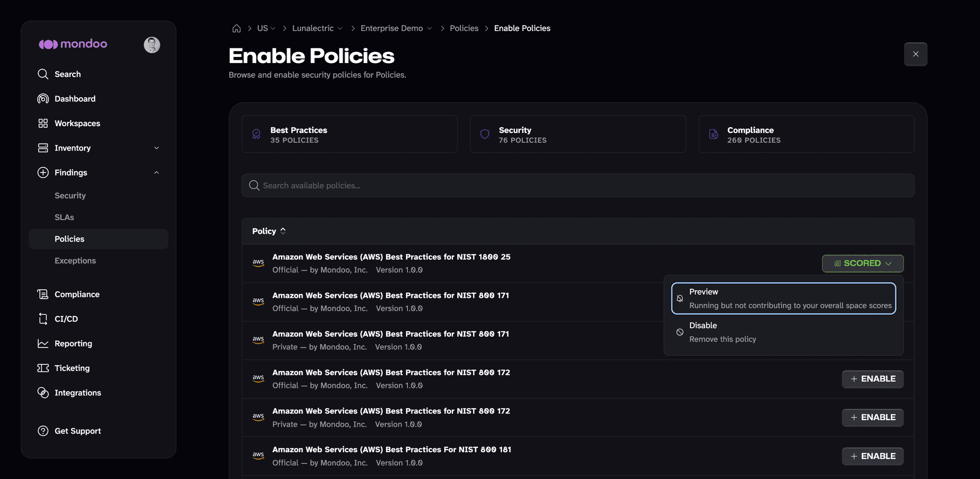Click AWS logo for NIST 1800 25 policy

click(258, 263)
